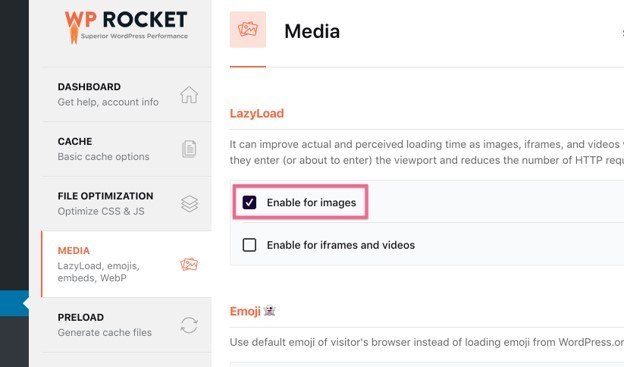Click the Cache document icon
624x367 pixels.
(x=189, y=149)
